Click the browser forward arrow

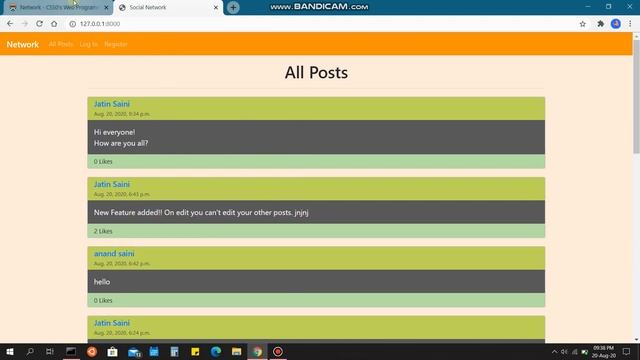click(x=24, y=24)
